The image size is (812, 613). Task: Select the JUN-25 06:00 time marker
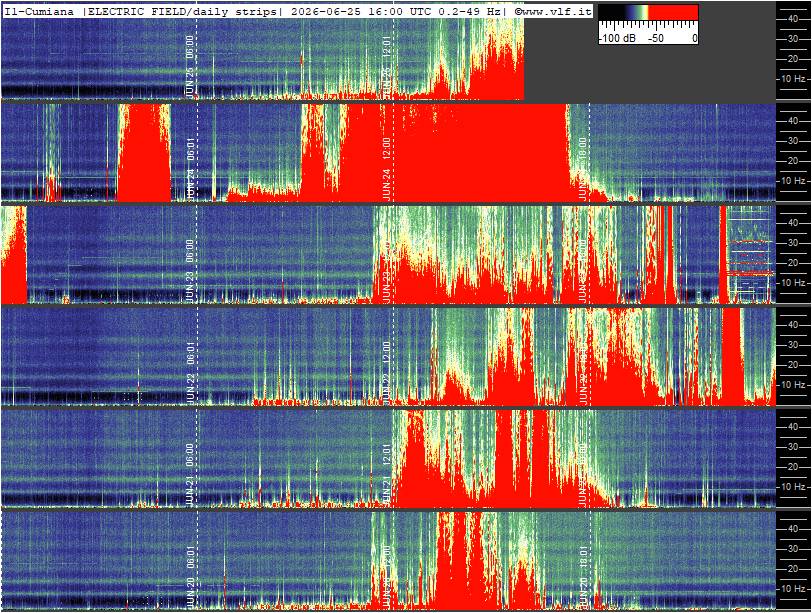(190, 66)
